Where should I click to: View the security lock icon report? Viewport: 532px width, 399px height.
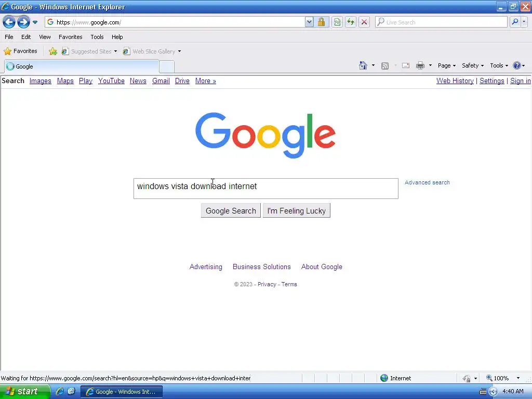click(321, 22)
